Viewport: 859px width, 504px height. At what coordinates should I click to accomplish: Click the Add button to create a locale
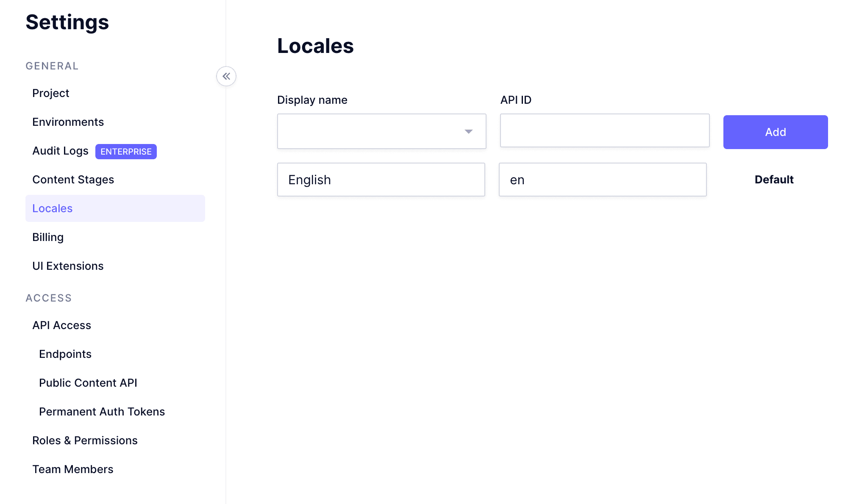(x=775, y=132)
